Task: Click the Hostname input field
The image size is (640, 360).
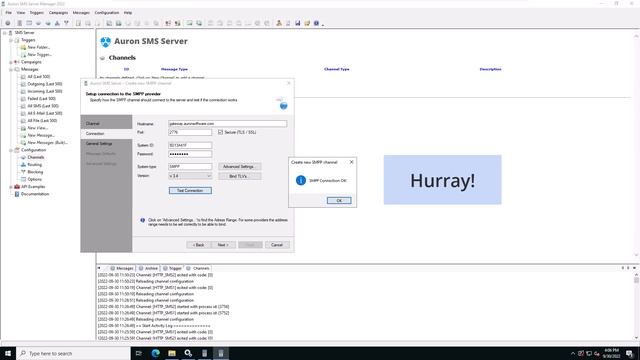Action: coord(227,124)
